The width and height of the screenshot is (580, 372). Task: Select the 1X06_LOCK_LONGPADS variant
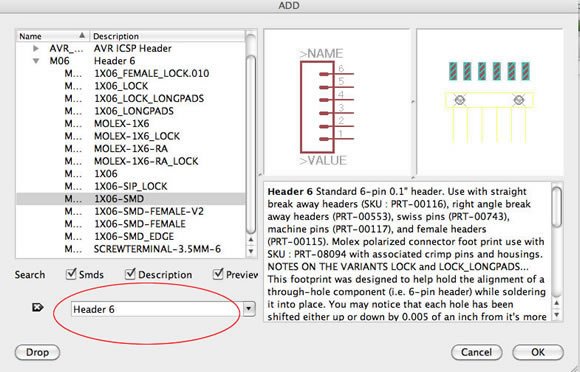click(131, 98)
